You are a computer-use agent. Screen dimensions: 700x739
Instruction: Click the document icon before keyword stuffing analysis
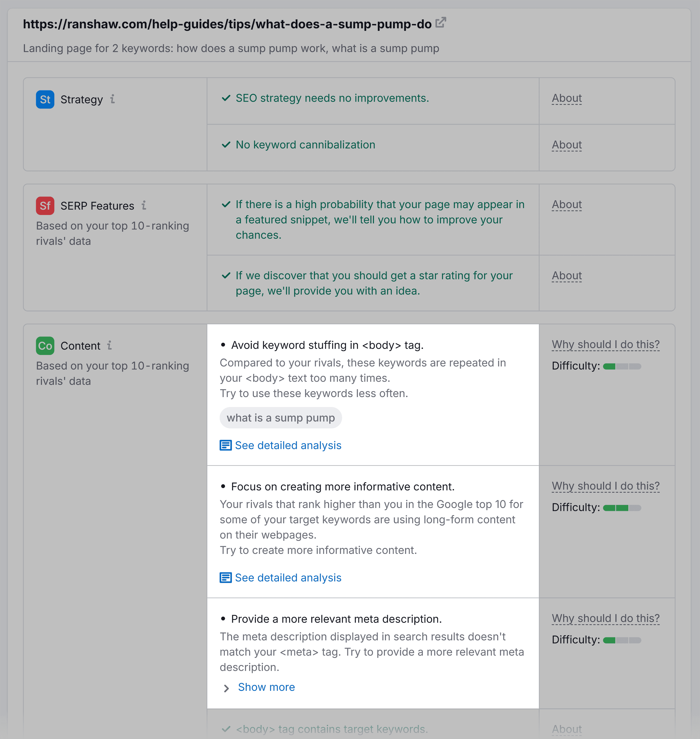point(226,445)
